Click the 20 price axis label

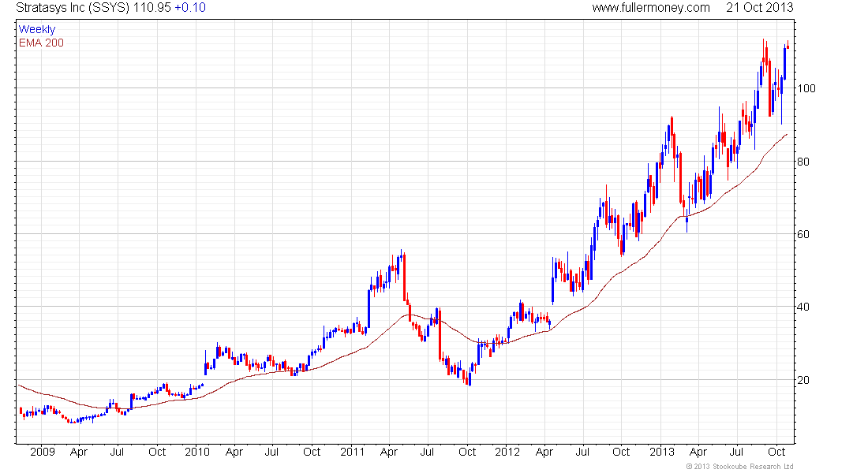(x=803, y=380)
